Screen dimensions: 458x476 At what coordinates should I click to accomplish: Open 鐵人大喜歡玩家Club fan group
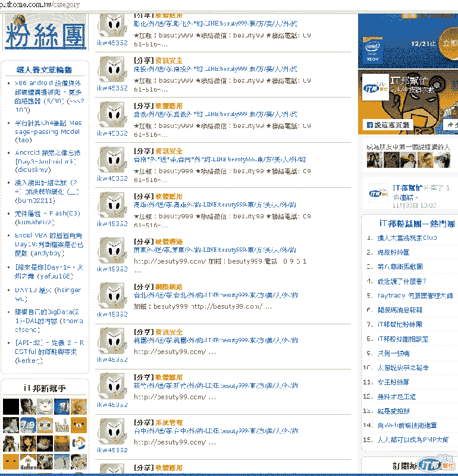tap(407, 237)
